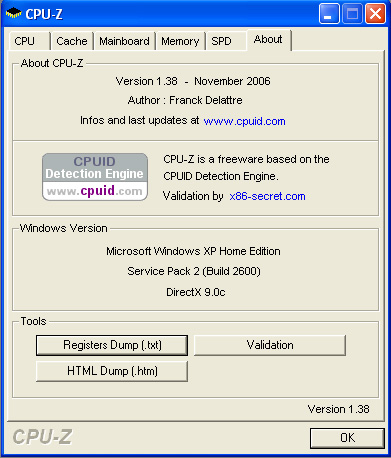
Task: Click the 'Validation by' label
Action: point(193,196)
